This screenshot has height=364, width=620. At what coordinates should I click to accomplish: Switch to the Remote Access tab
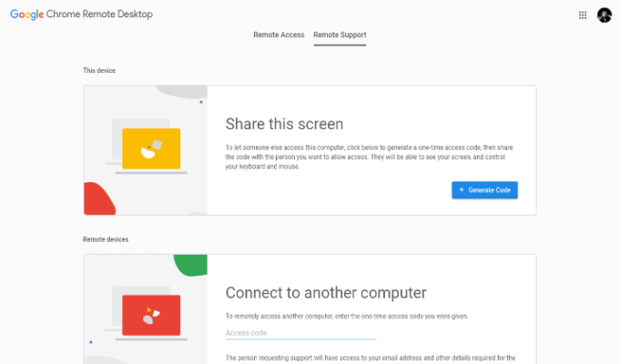click(x=279, y=35)
